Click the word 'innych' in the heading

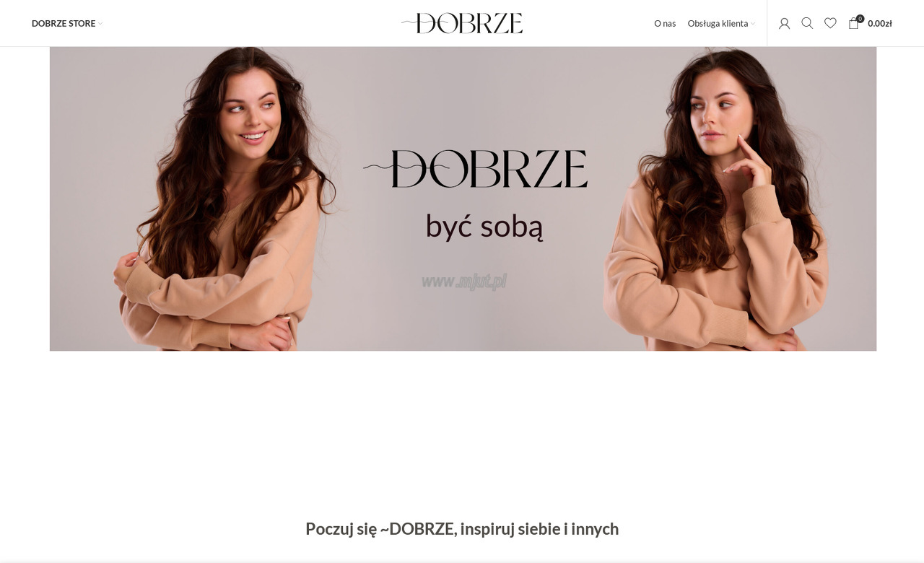(x=595, y=528)
